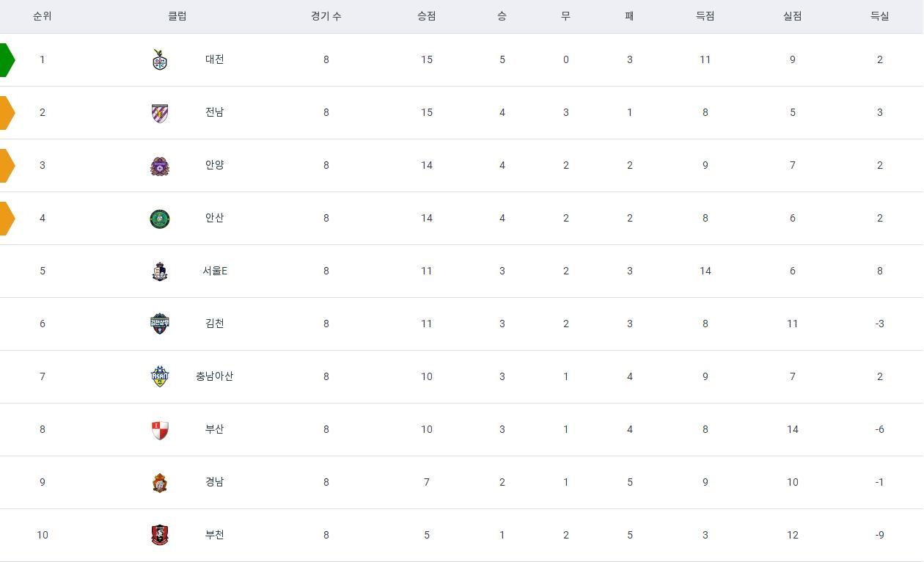Click the orange marker beside rank 2
Image resolution: width=924 pixels, height=562 pixels.
[x=7, y=113]
